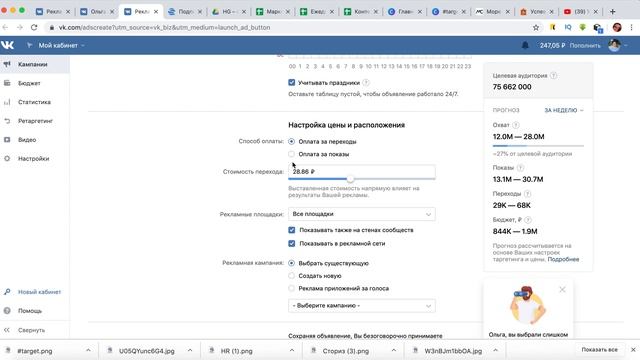This screenshot has width=640, height=360.
Task: Click help icon next to Переходы
Action: [527, 194]
